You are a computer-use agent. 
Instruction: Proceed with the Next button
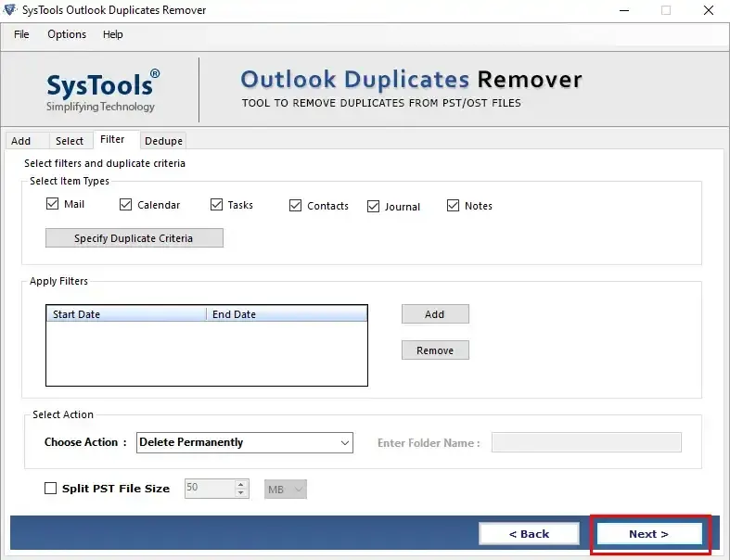[x=649, y=534]
